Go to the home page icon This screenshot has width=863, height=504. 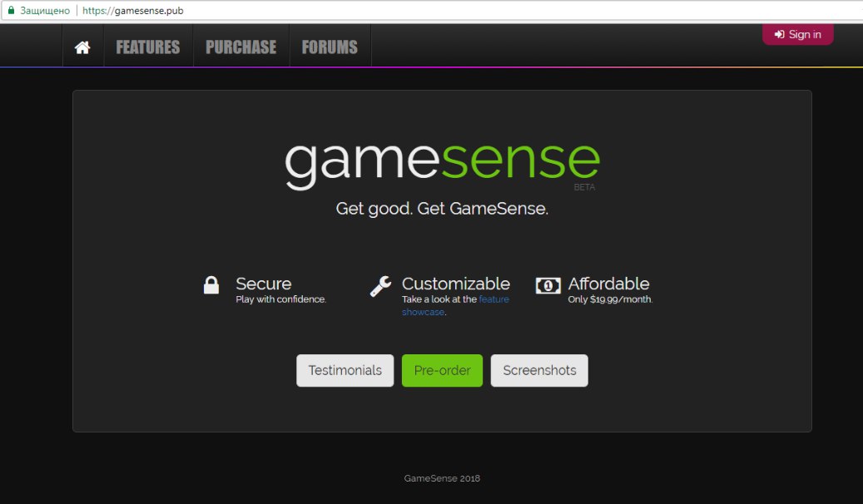pyautogui.click(x=82, y=47)
